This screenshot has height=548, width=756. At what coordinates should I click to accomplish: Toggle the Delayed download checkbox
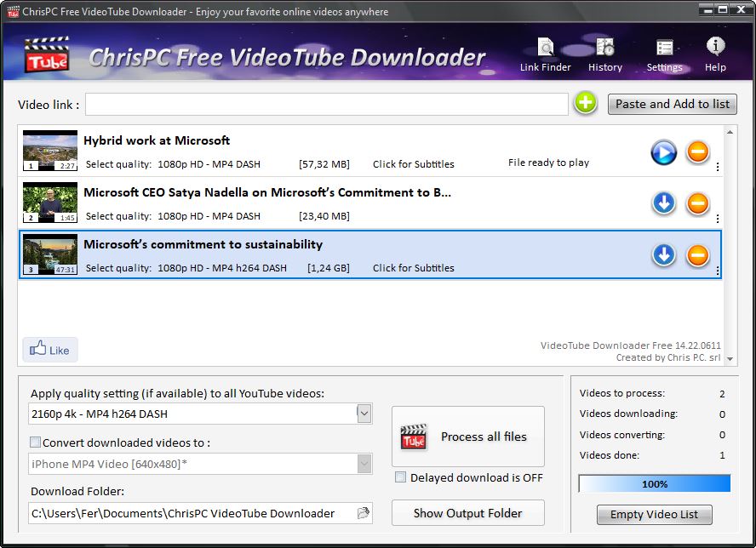click(x=400, y=477)
